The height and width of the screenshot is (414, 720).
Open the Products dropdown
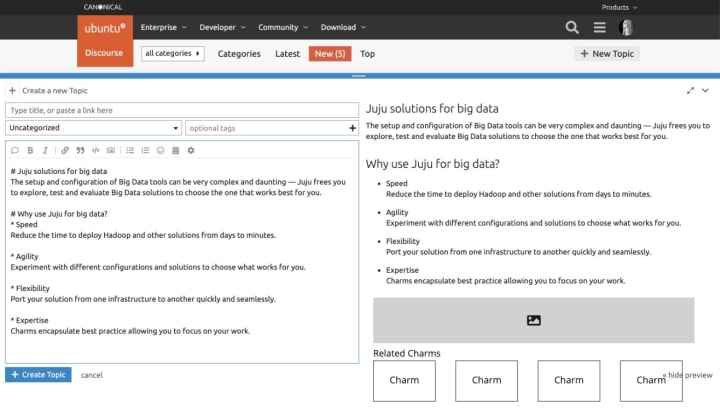(619, 7)
